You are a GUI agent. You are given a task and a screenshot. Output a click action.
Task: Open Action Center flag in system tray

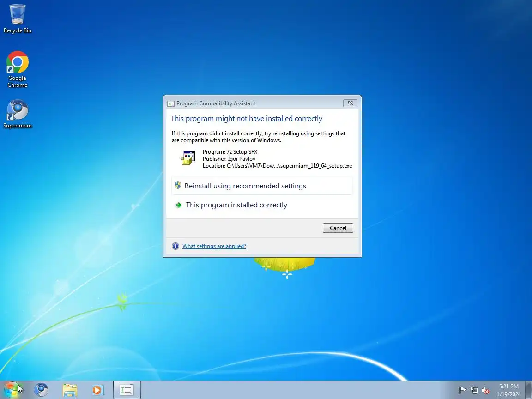pos(462,390)
